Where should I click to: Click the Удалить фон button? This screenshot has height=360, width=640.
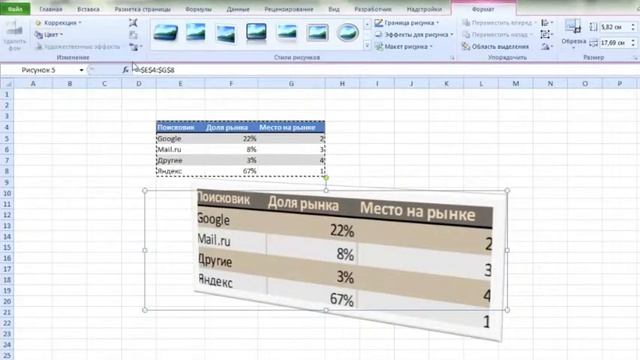(14, 36)
